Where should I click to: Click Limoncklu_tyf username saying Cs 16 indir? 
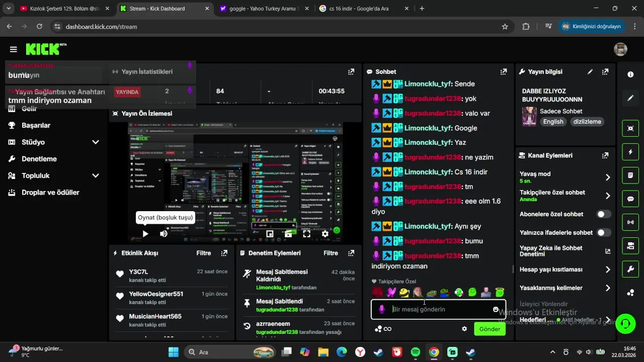click(x=428, y=172)
